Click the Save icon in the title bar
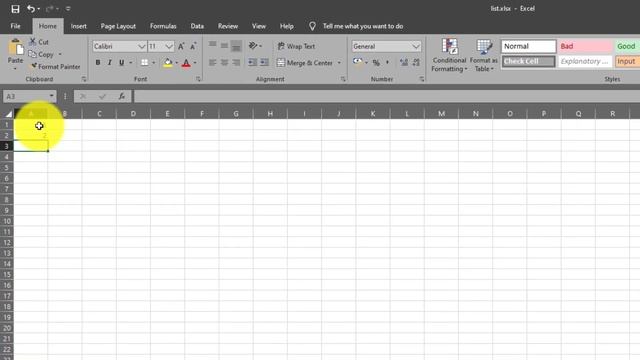This screenshot has height=360, width=640. pyautogui.click(x=15, y=9)
